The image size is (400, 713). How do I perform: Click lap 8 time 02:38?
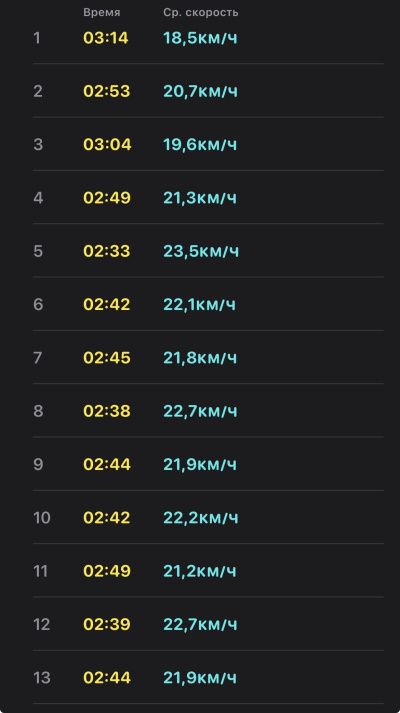pos(107,411)
